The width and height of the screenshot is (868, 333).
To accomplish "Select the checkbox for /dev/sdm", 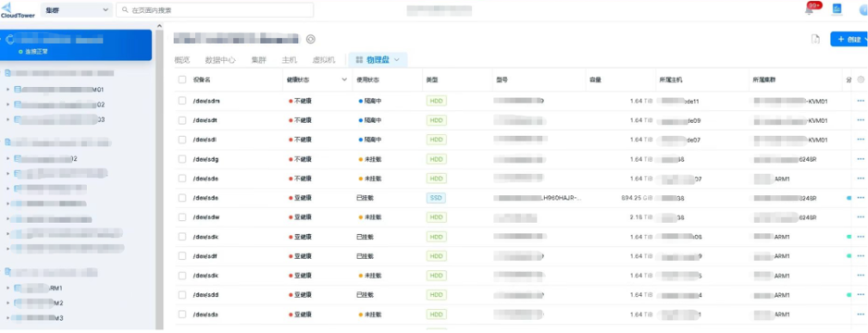I will 182,101.
